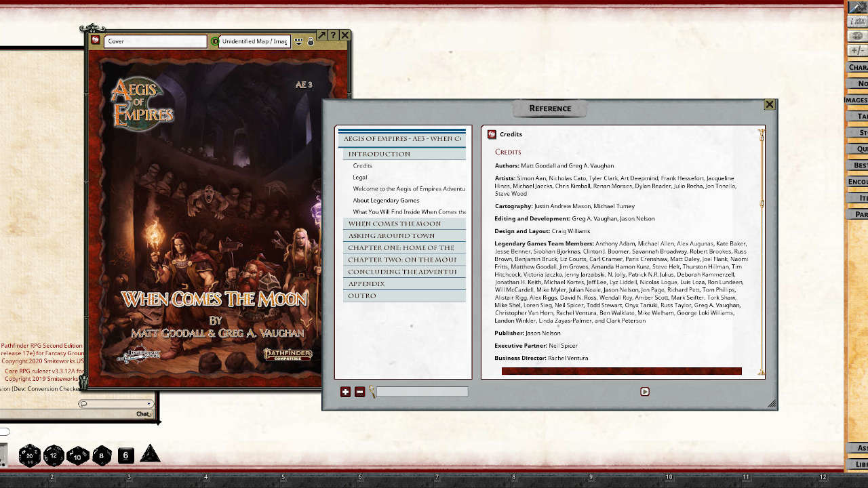
Task: Click the help question mark on the Cover window
Action: point(333,35)
